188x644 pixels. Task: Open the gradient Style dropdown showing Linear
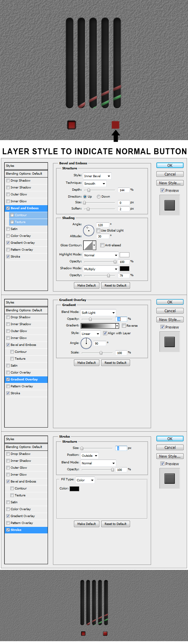(91, 334)
